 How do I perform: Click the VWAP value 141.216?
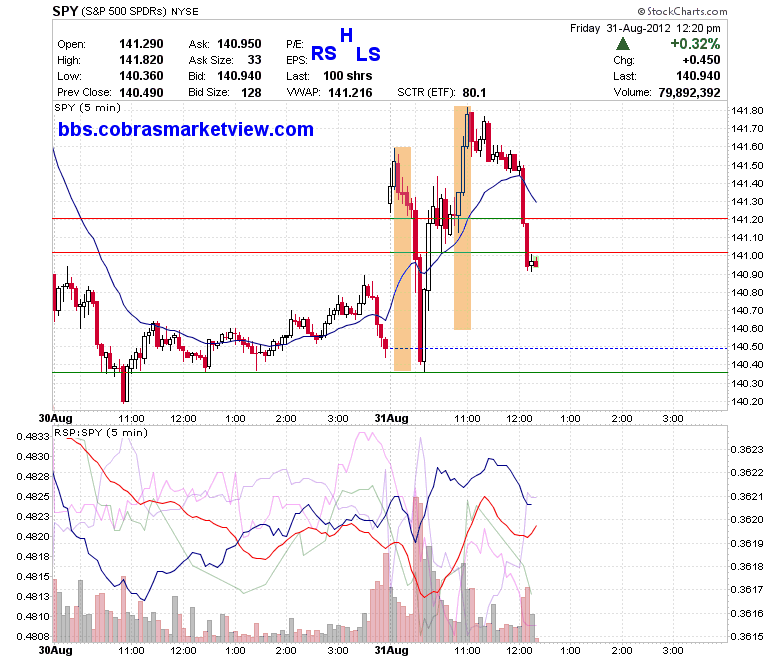point(350,93)
